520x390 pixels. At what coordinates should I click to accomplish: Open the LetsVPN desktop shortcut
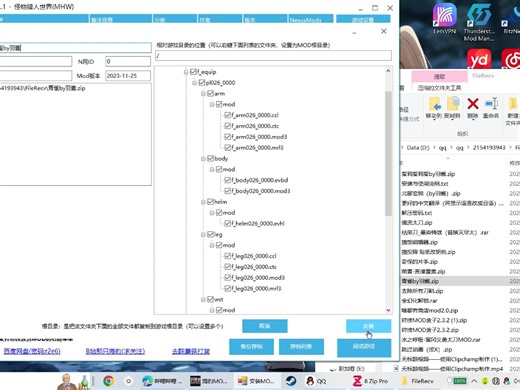(x=445, y=18)
